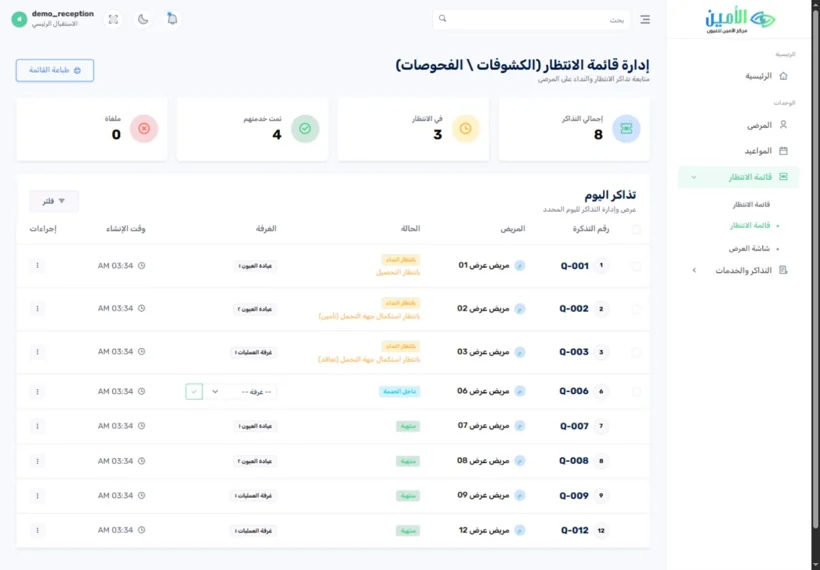Click the طباعة القائمة print button
Screen dimensions: 820x570
[55, 70]
